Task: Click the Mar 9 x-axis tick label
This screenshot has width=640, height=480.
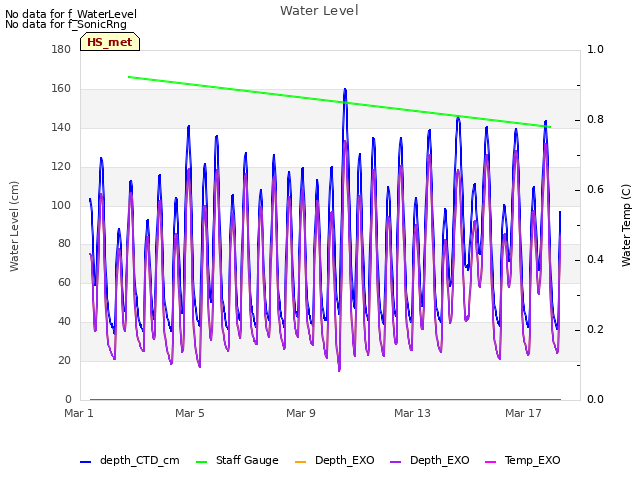Action: point(301,413)
